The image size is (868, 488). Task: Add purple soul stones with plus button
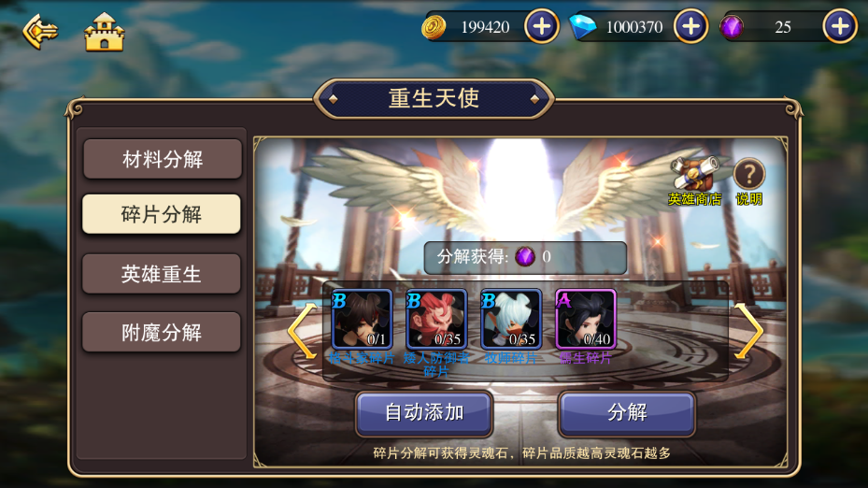[840, 26]
